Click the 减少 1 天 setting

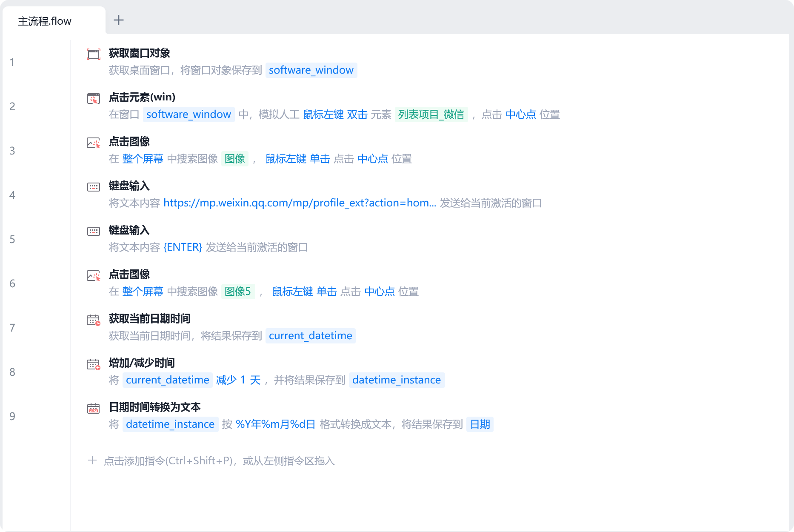pyautogui.click(x=238, y=380)
